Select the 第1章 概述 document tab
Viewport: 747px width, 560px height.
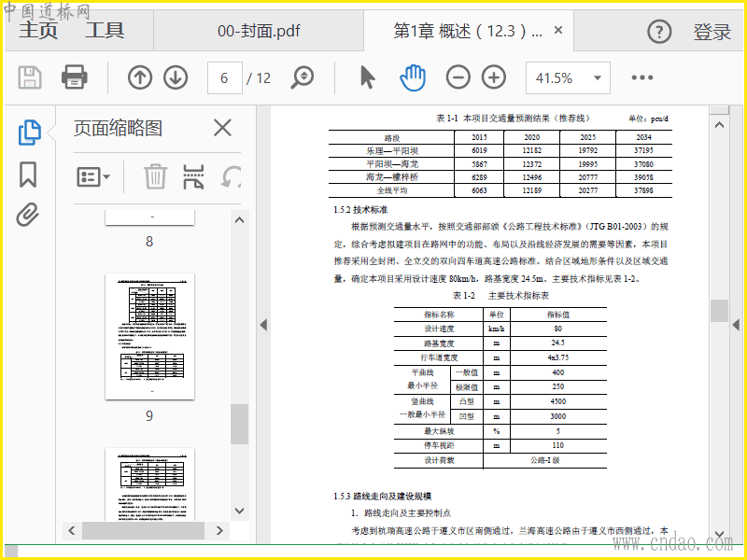pos(468,31)
